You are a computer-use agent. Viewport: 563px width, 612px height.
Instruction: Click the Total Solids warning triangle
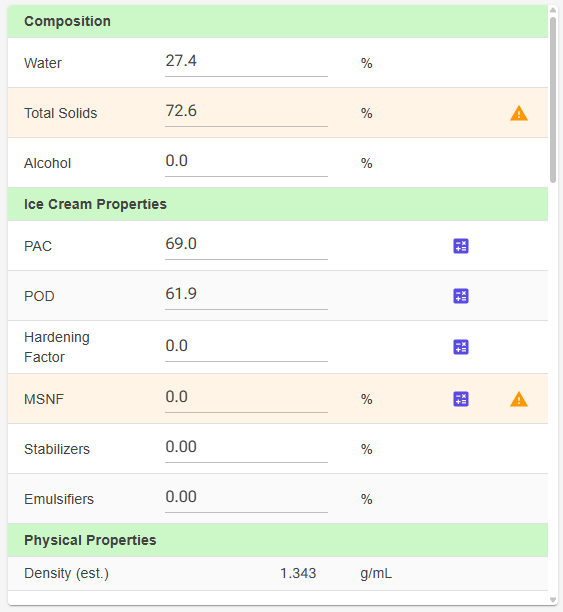519,114
